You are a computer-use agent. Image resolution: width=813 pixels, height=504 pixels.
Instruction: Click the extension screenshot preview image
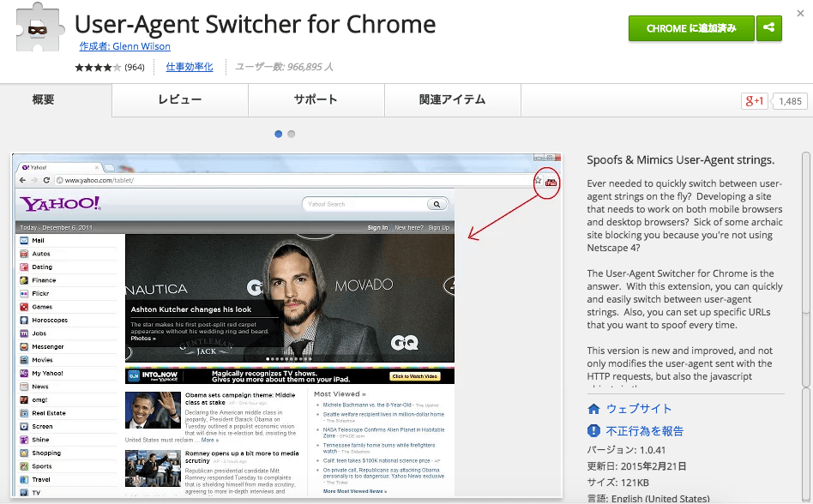click(x=286, y=326)
